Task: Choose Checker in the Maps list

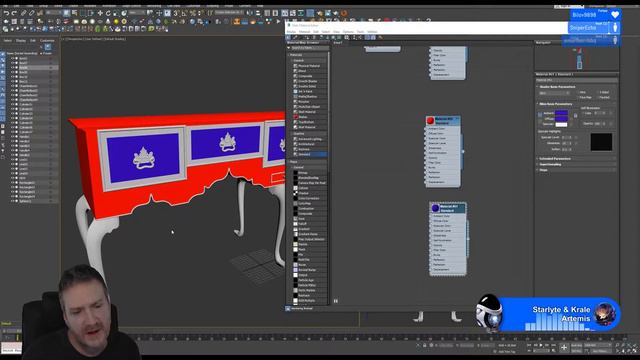Action: [309, 193]
